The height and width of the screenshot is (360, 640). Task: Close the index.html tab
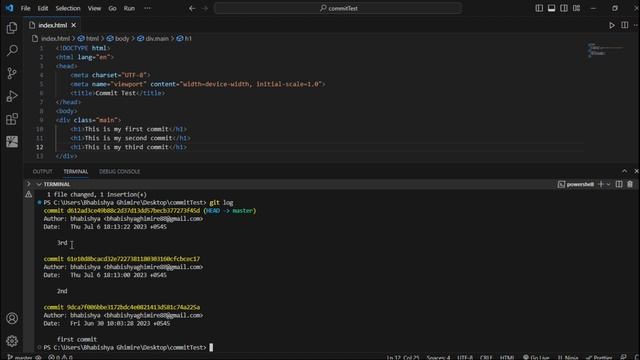click(x=73, y=25)
